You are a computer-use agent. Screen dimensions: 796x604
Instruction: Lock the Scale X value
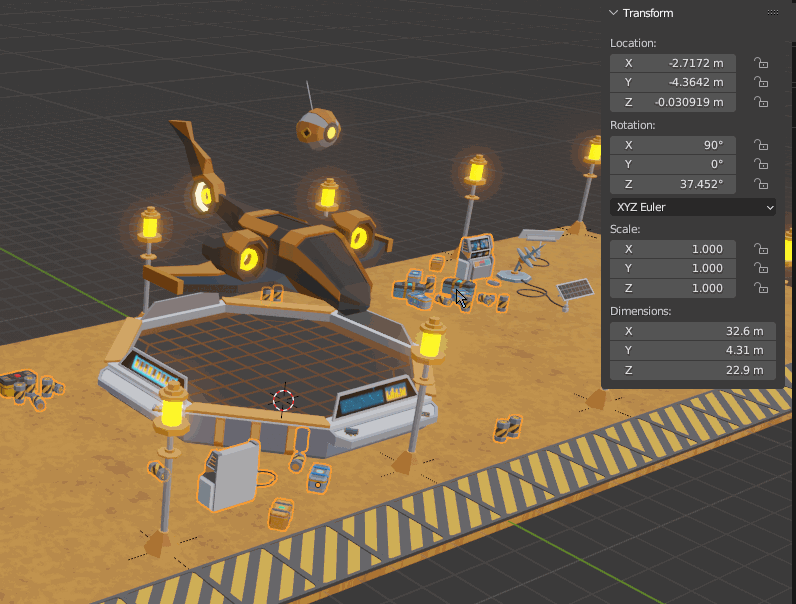tap(761, 249)
